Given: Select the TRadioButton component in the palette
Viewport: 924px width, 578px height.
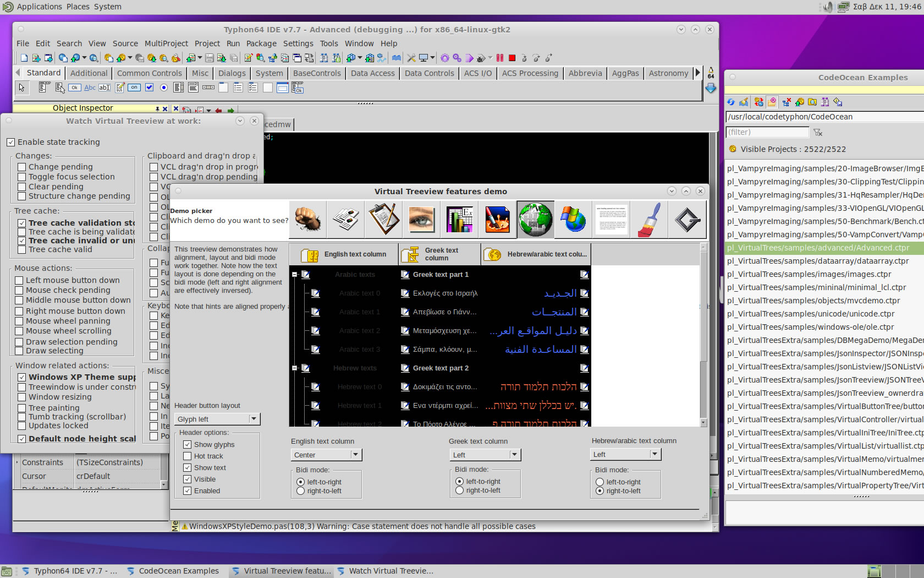Looking at the screenshot, I should (x=164, y=88).
